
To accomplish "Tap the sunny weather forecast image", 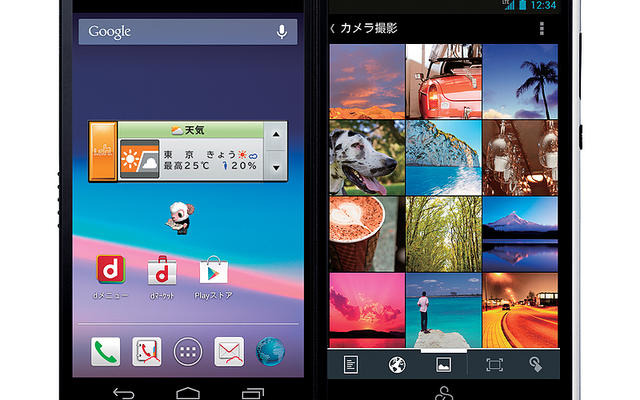I will 140,159.
